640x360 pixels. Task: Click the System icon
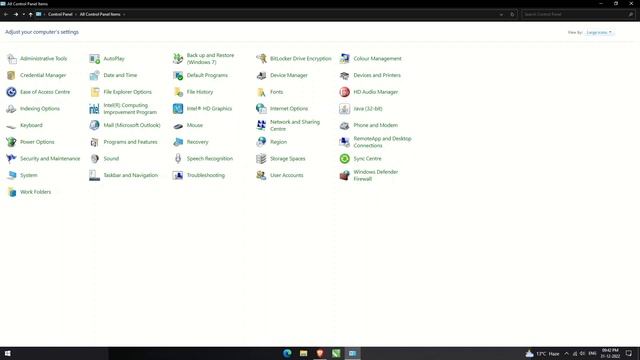(x=11, y=176)
